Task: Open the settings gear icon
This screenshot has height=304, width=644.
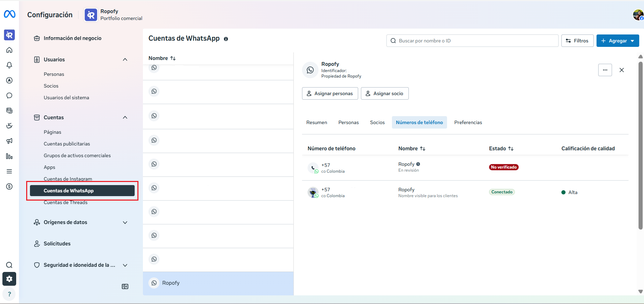Action: 9,279
